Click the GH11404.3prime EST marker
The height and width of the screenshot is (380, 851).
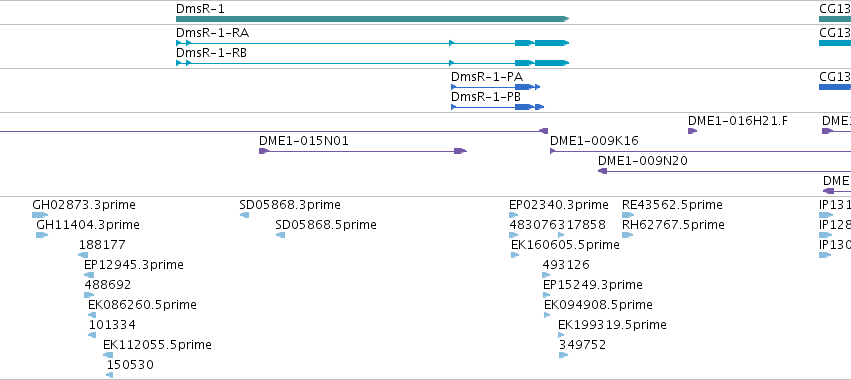click(x=42, y=235)
